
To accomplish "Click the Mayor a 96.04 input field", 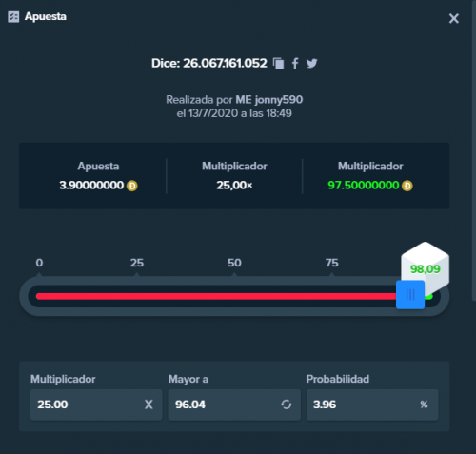I will click(x=234, y=405).
